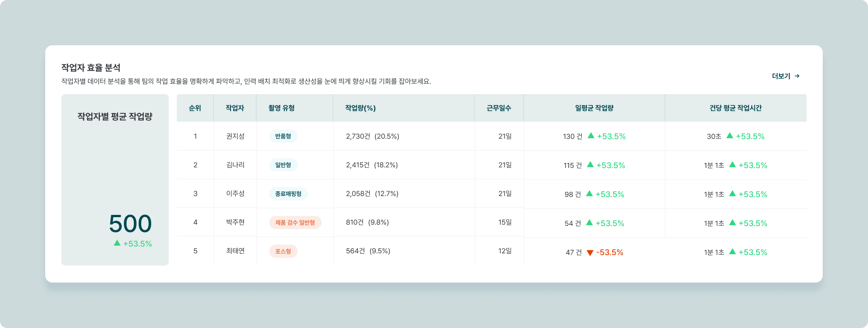Viewport: 868px width, 328px height.
Task: Select worker name 권지성 in table
Action: tap(235, 136)
